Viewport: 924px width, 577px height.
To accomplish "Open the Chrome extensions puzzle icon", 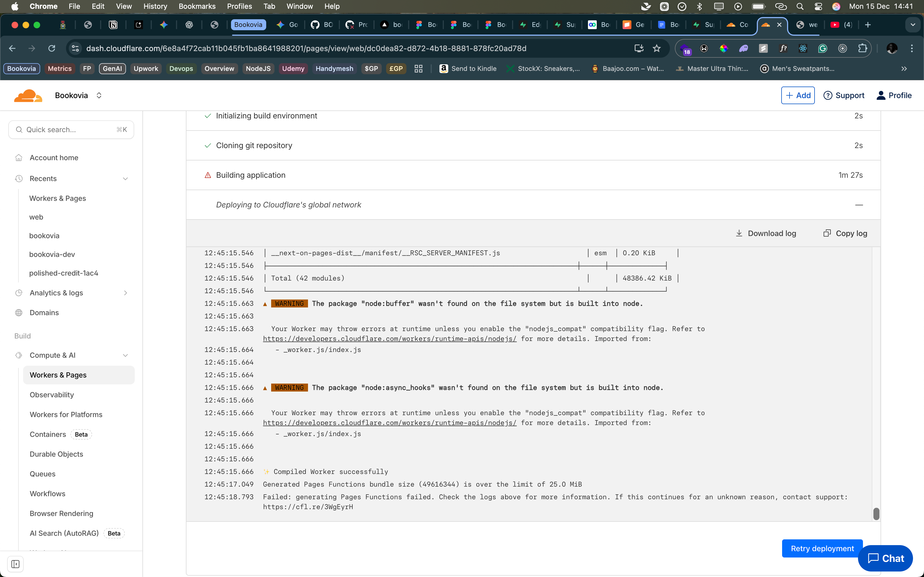I will point(862,48).
